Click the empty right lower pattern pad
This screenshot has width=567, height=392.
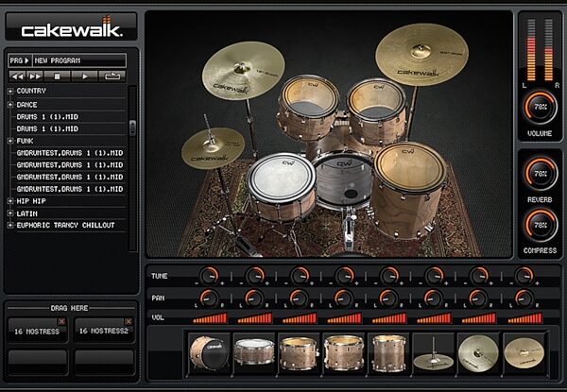104,361
